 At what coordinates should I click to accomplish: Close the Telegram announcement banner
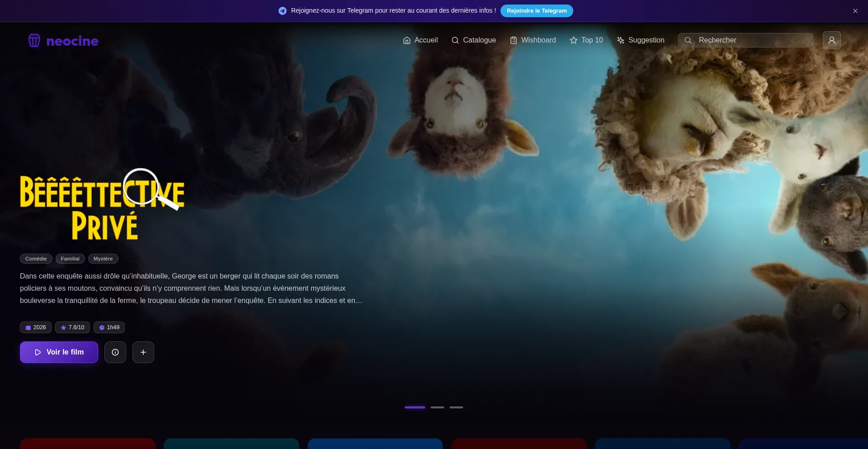coord(855,11)
